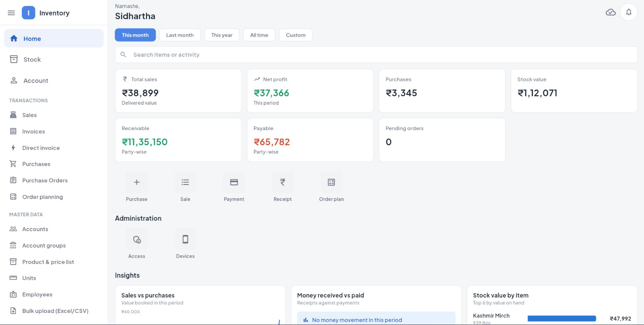Open Purchases in sidebar
Viewport: 644px width, 325px height.
point(54,164)
